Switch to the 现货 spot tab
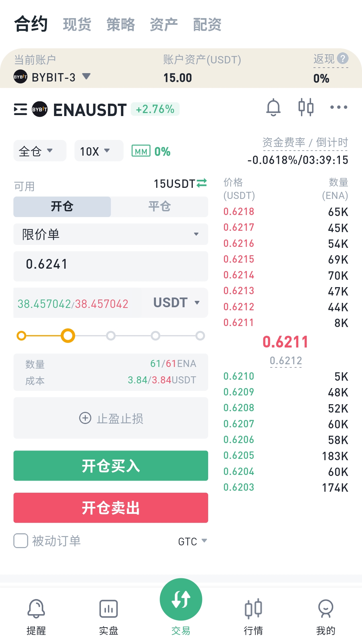The height and width of the screenshot is (644, 362). (77, 24)
